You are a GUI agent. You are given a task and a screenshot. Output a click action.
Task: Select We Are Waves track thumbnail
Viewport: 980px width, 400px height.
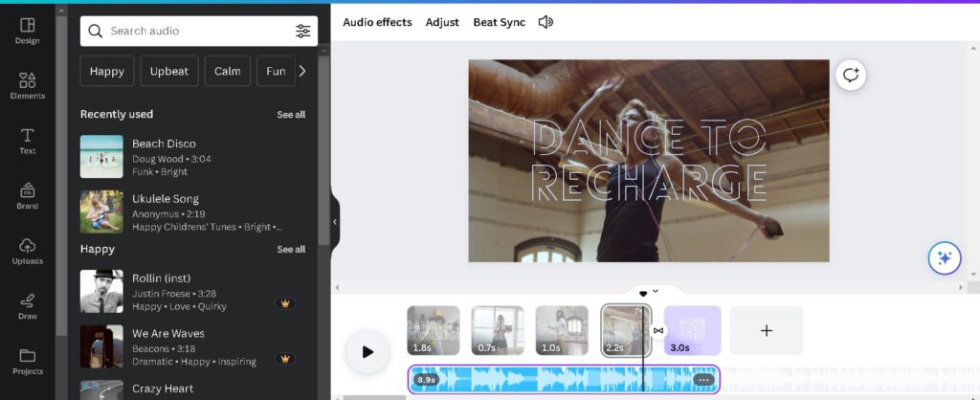click(101, 346)
